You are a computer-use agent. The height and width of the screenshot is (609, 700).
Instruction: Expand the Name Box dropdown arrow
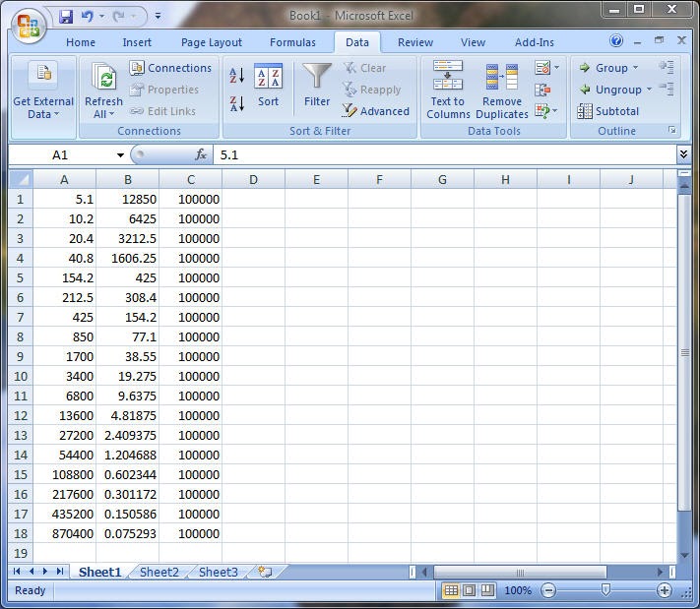(x=120, y=155)
